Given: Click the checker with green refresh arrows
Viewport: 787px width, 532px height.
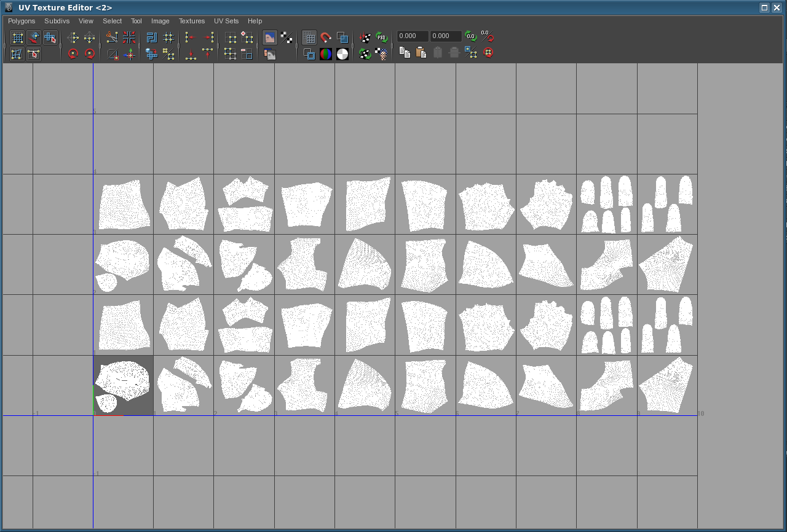Looking at the screenshot, I should [x=365, y=53].
